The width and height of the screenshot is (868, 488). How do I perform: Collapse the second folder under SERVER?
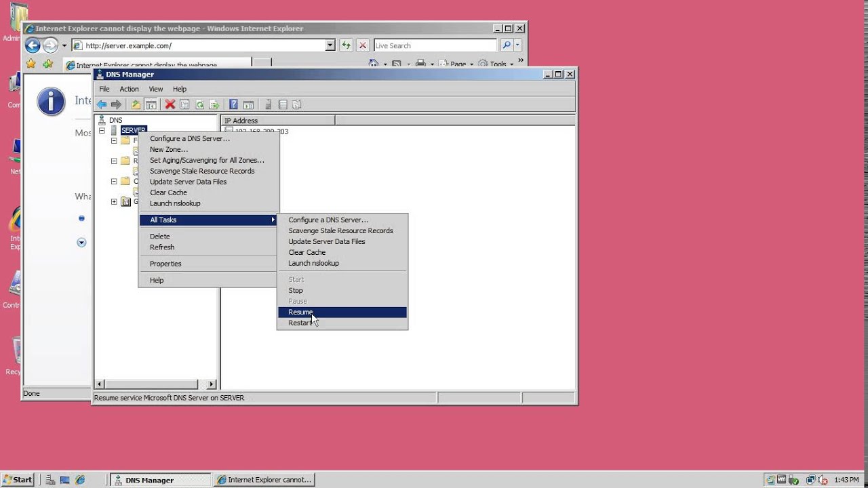point(114,161)
